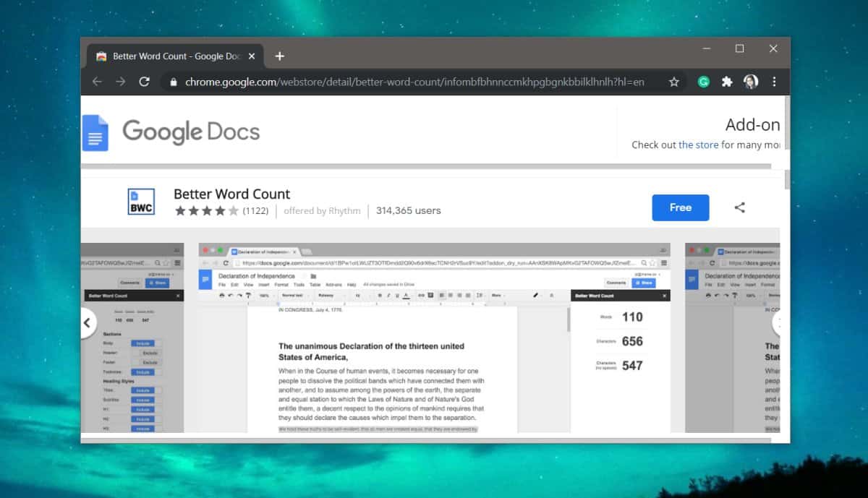In left preview, toggle H1 Include switch
Screen dimensions: 868x498
pos(147,410)
